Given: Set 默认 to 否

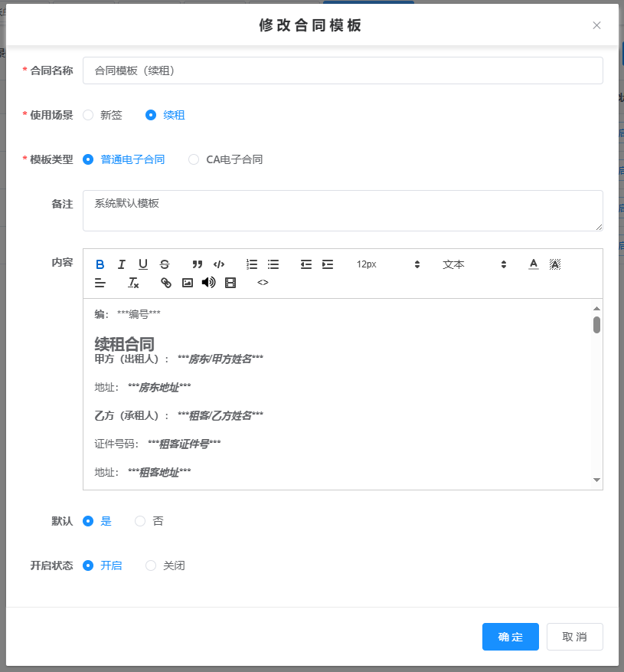Looking at the screenshot, I should [140, 521].
